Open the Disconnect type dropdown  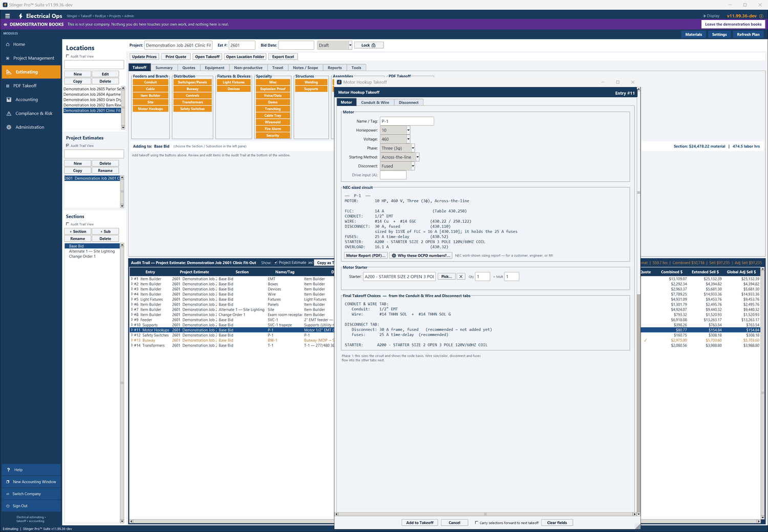pos(413,166)
